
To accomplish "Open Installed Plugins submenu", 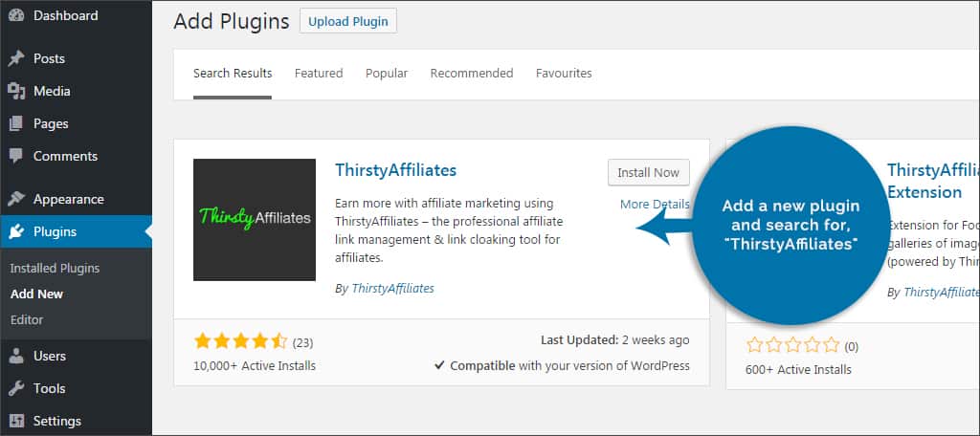I will (x=55, y=269).
